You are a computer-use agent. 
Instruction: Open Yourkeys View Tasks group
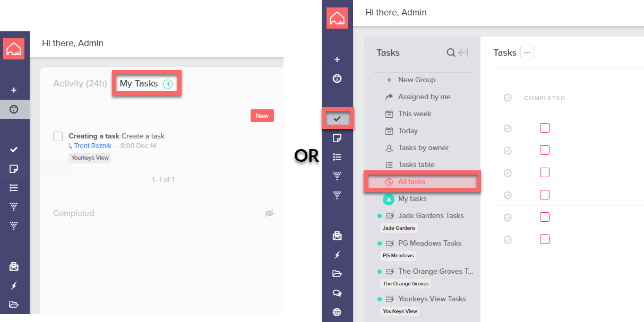(x=432, y=299)
